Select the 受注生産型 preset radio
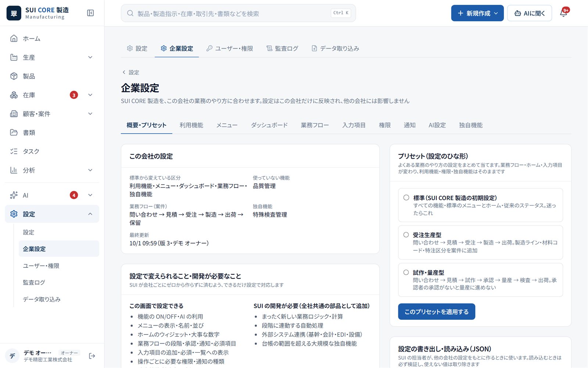 pyautogui.click(x=406, y=235)
